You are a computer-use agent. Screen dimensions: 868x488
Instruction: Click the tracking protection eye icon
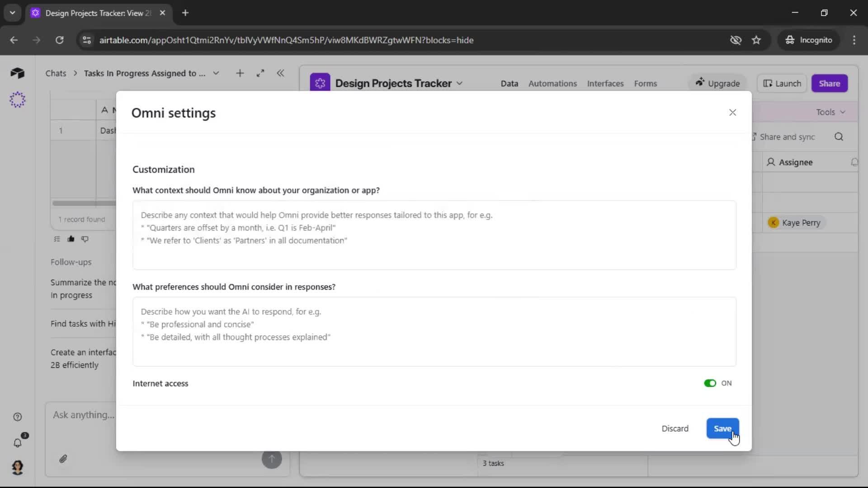[736, 40]
